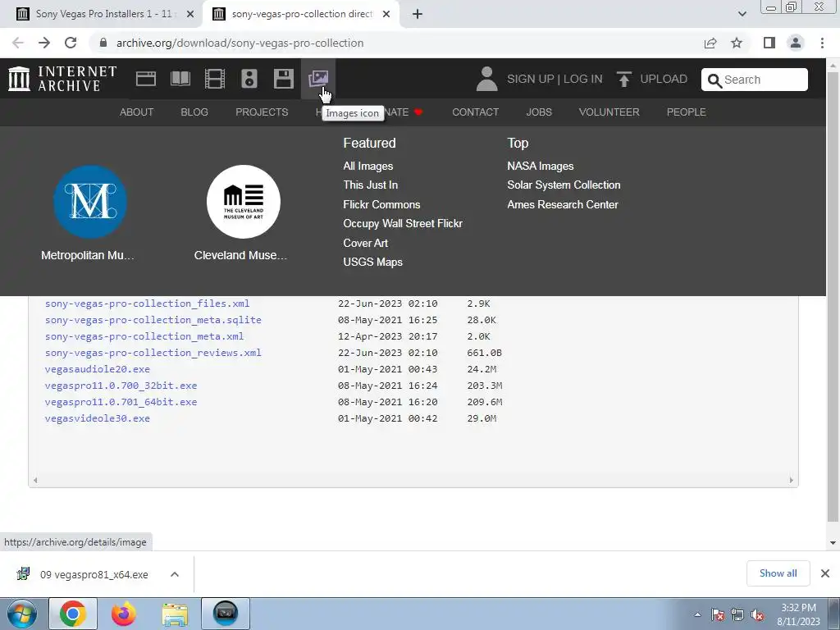Close the sony-vegas-pro-collection directory tab

[x=386, y=14]
